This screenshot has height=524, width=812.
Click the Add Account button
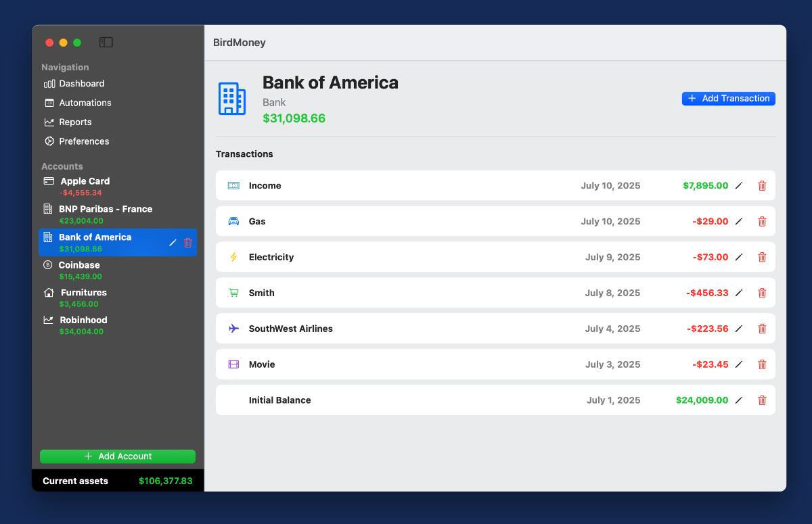[x=118, y=456]
